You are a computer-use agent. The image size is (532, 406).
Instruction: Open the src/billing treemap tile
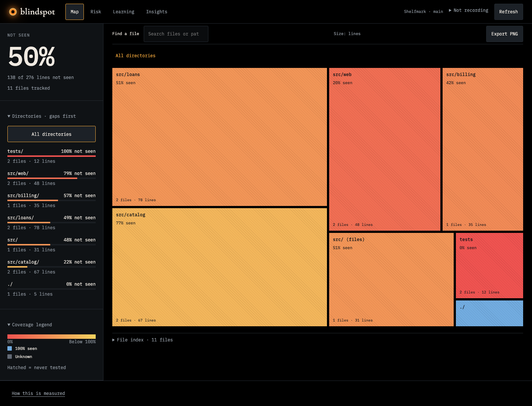(483, 149)
